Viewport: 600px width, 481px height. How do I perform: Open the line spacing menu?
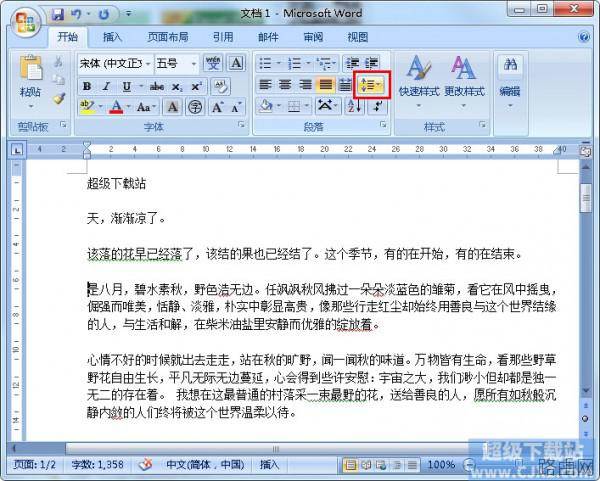pos(371,85)
